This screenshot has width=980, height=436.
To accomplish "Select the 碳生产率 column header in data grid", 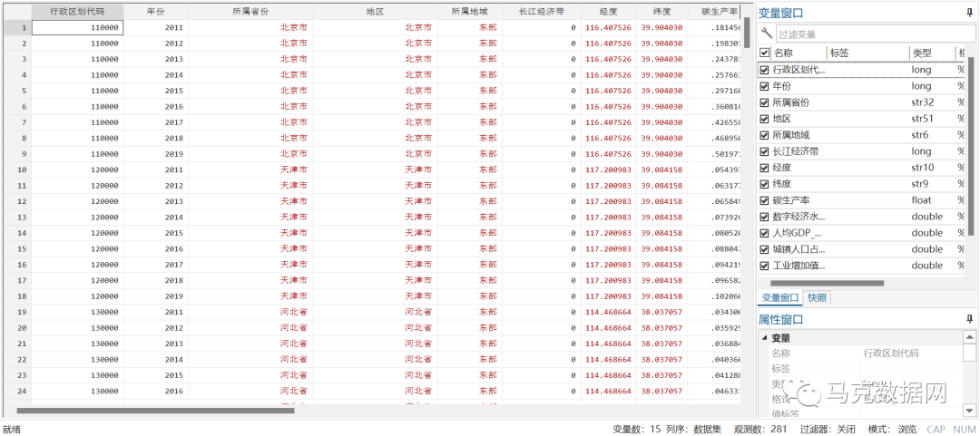I will [714, 11].
